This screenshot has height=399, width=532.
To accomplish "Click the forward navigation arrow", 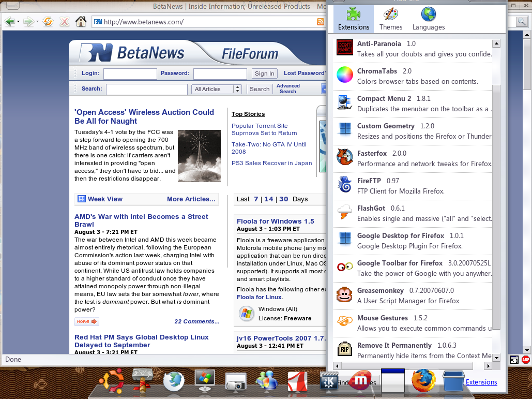I will pos(28,22).
